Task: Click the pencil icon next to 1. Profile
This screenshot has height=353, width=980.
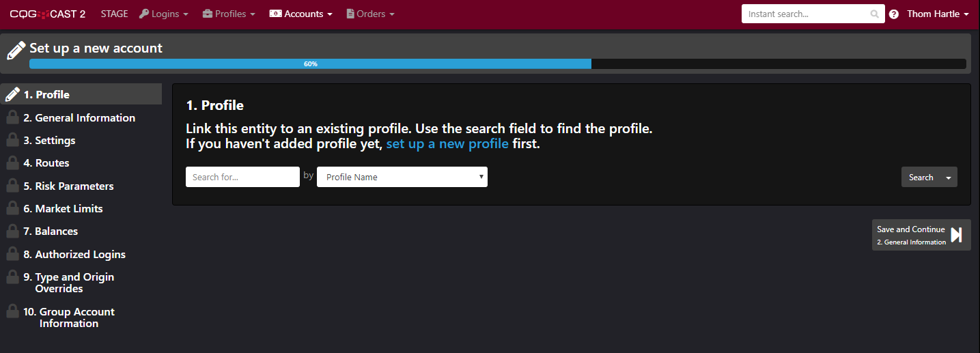Action: point(12,94)
